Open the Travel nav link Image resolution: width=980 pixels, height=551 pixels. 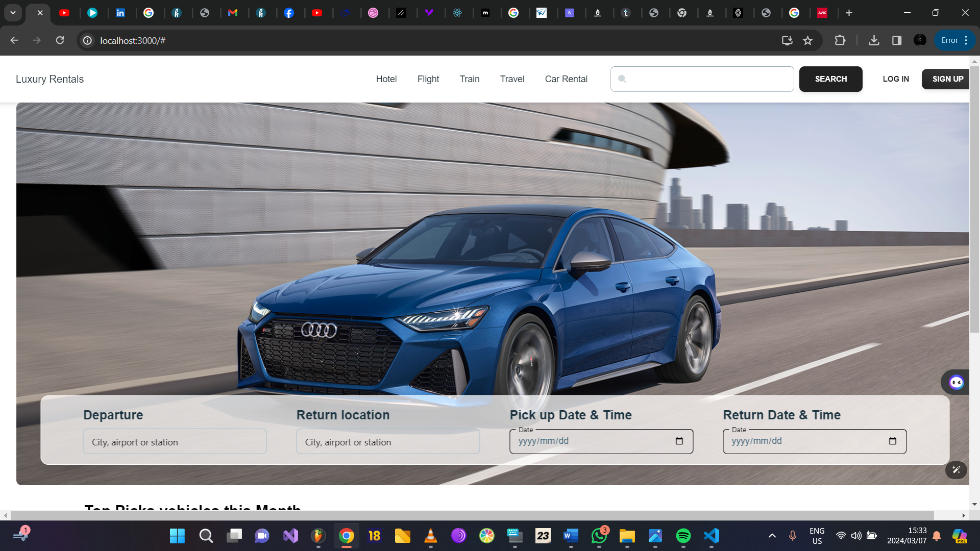click(x=512, y=79)
